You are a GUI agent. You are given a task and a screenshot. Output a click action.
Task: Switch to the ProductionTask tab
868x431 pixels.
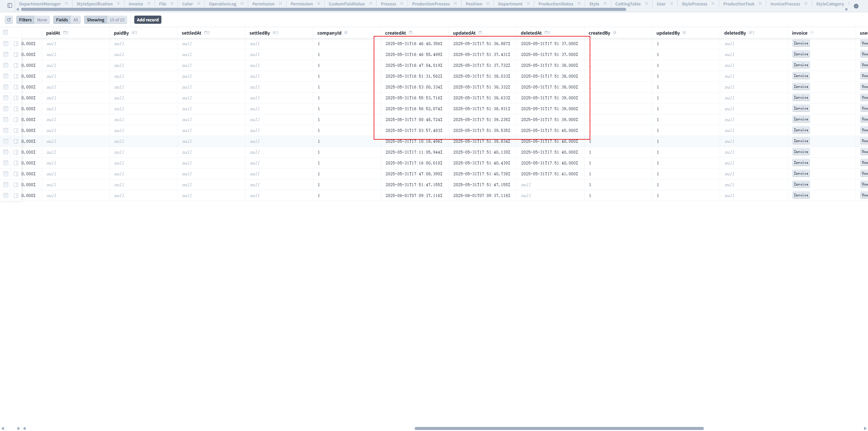click(x=738, y=4)
